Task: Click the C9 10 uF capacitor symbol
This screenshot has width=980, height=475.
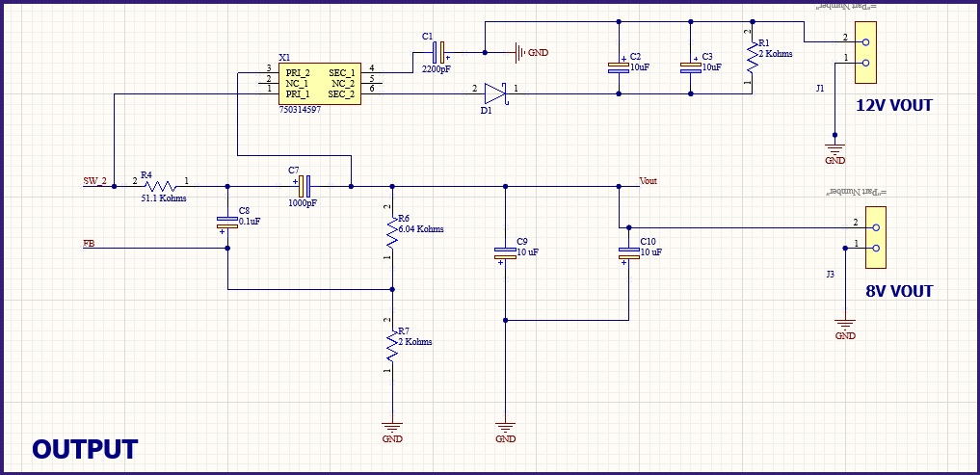Action: pos(505,253)
